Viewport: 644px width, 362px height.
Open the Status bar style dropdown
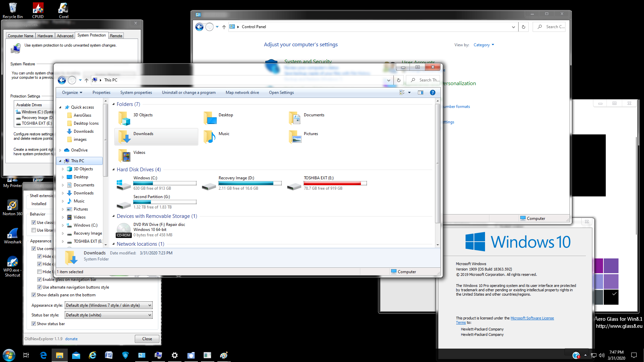(x=108, y=315)
